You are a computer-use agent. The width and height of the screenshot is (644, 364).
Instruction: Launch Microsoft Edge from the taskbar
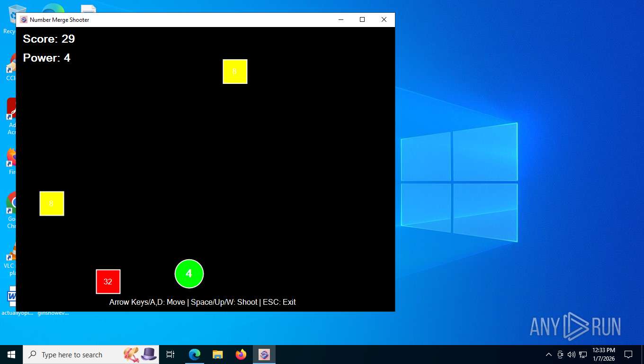click(x=194, y=355)
